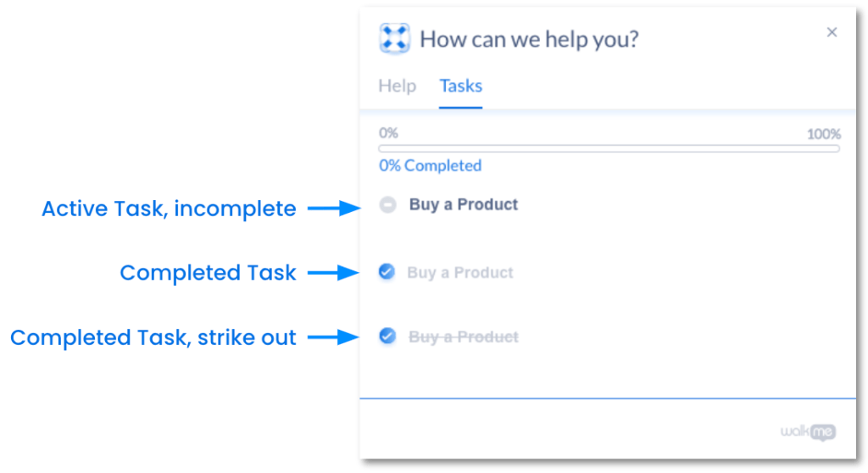Toggle the checkmark of the faded completed task
Viewport: 868px width, 473px height.
(x=387, y=272)
